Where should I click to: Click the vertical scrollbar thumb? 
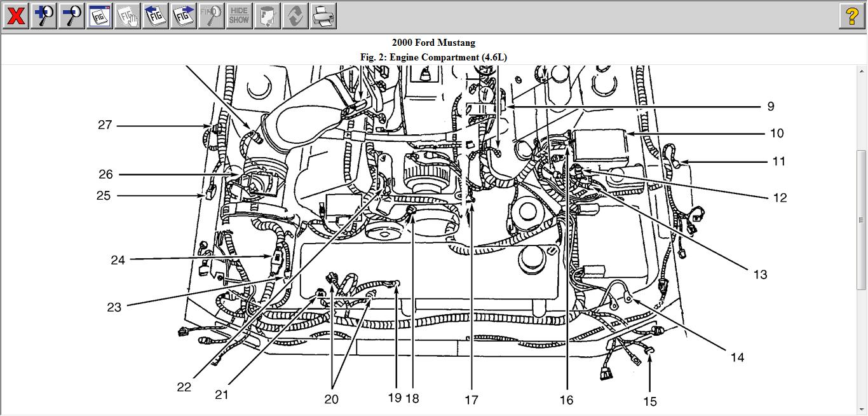862,219
